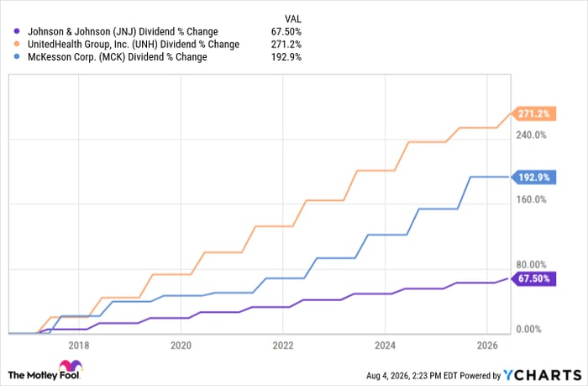The image size is (588, 386).
Task: Click the 160.0% y-axis label
Action: [531, 199]
